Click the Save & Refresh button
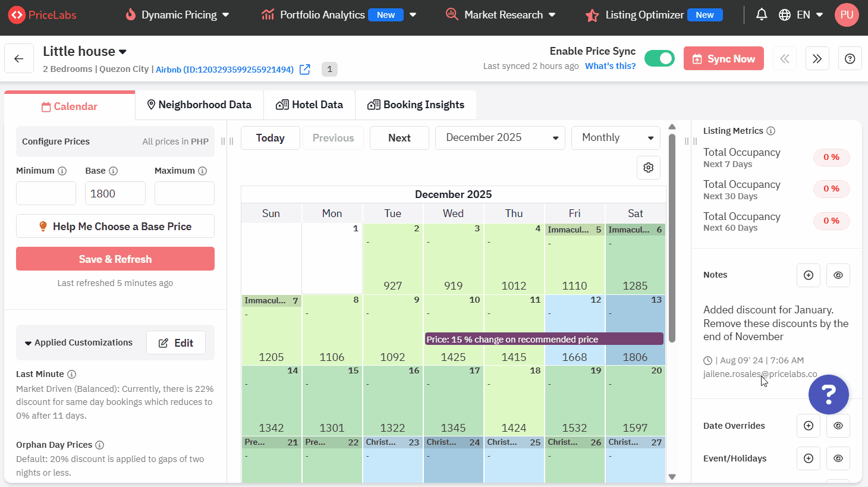 click(115, 259)
